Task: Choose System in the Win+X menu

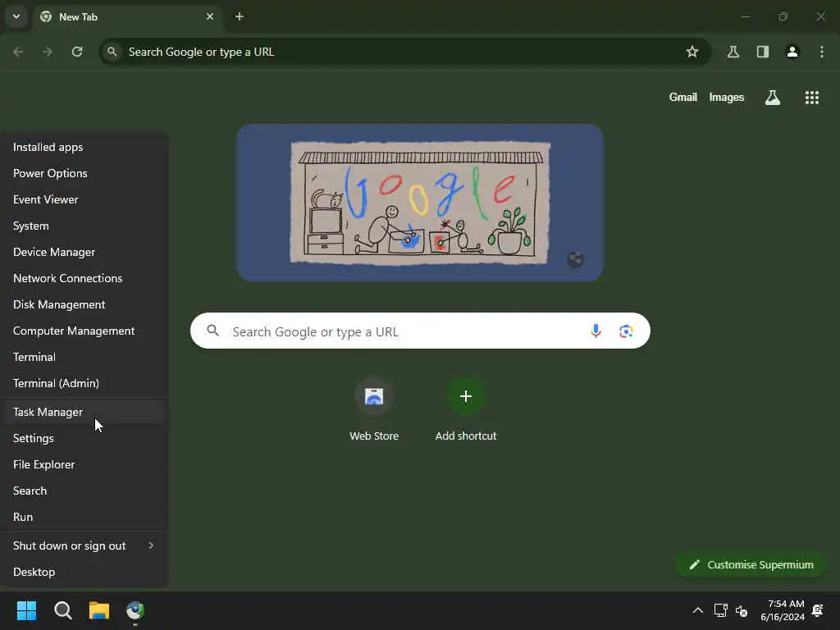Action: (84, 226)
